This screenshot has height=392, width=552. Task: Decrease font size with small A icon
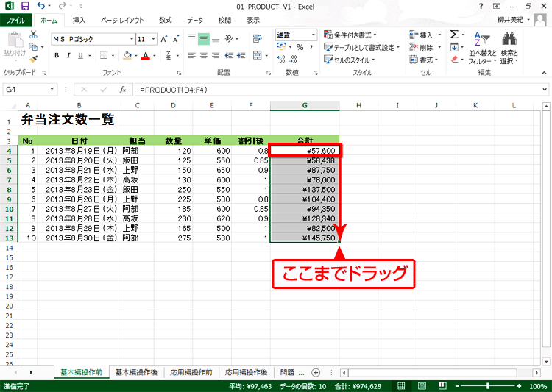[176, 39]
